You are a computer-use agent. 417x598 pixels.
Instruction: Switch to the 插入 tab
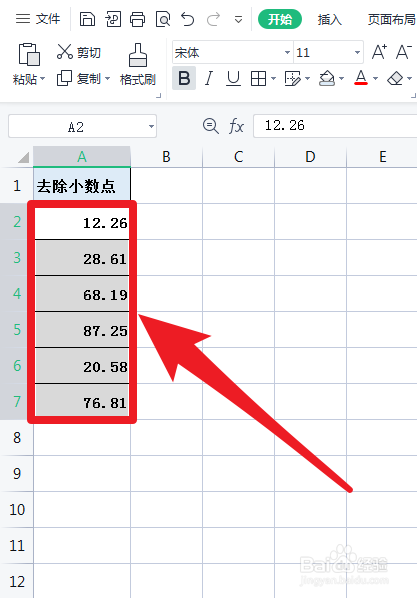[330, 19]
